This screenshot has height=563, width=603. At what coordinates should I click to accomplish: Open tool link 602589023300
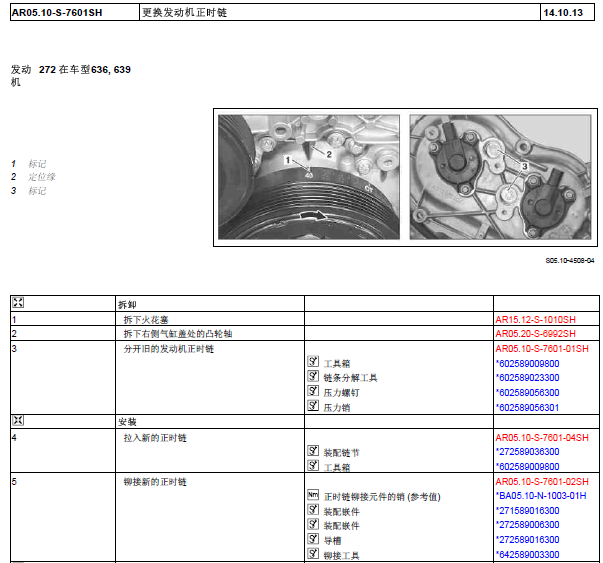(x=528, y=378)
